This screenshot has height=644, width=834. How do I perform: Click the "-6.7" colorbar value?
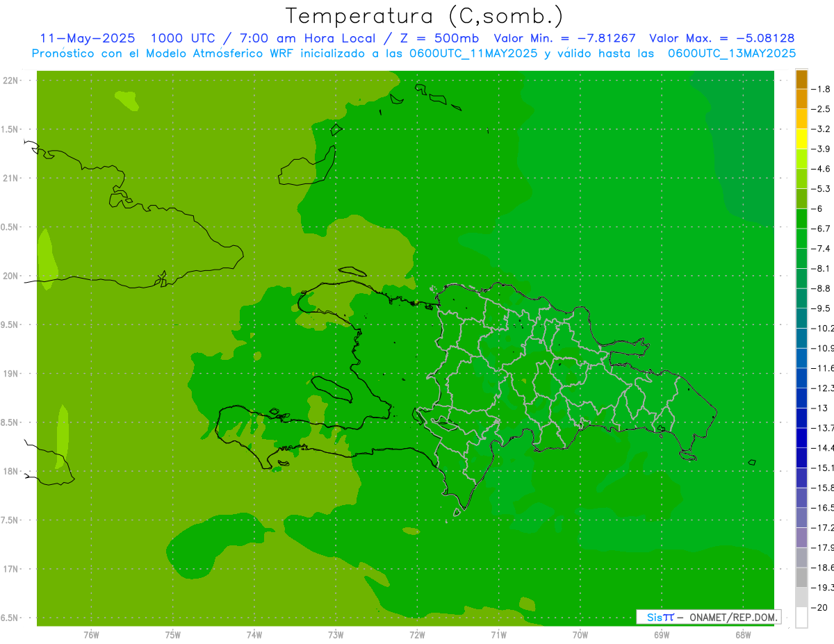click(821, 229)
